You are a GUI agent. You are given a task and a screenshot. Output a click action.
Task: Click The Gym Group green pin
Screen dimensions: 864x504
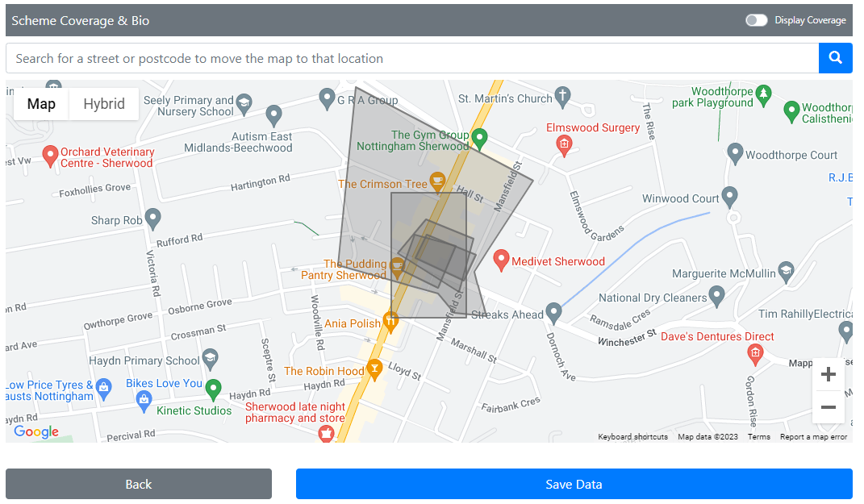479,139
